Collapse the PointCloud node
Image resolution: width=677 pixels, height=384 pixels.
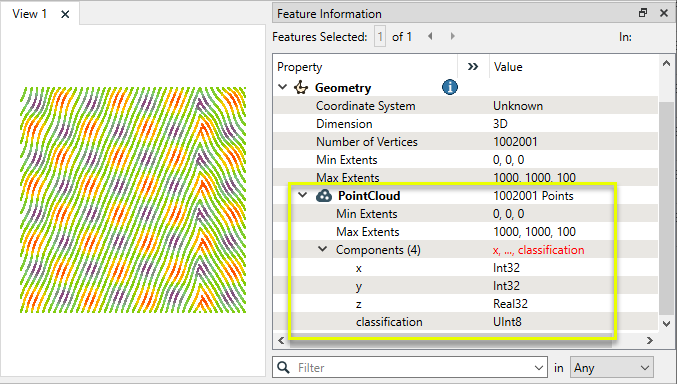pos(303,195)
